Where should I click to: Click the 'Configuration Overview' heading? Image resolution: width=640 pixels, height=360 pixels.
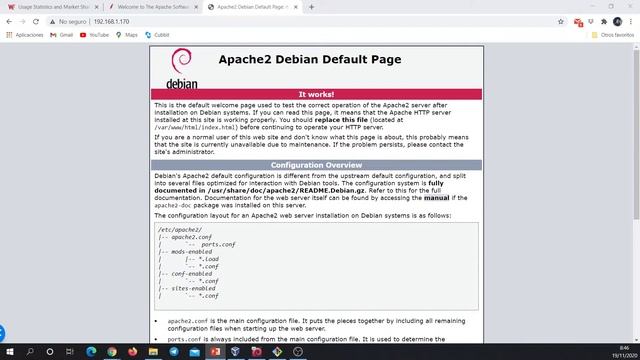[x=316, y=165]
